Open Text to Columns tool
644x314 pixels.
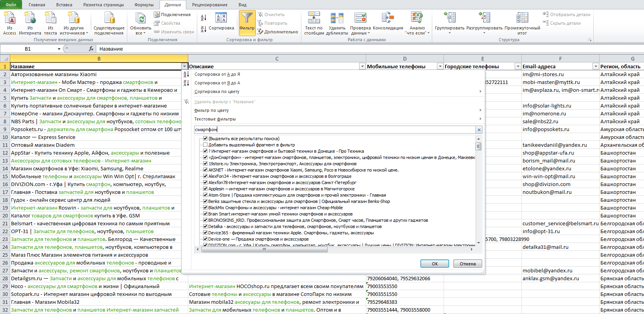click(x=314, y=24)
